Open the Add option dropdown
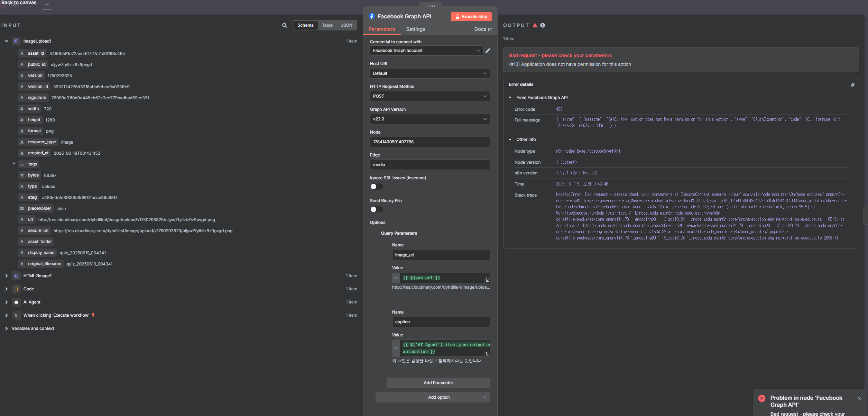This screenshot has width=868, height=416. pyautogui.click(x=433, y=397)
